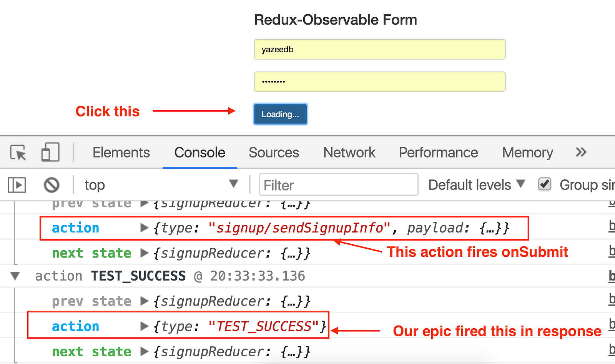The height and width of the screenshot is (364, 615).
Task: Open the top context dropdown
Action: [x=161, y=185]
